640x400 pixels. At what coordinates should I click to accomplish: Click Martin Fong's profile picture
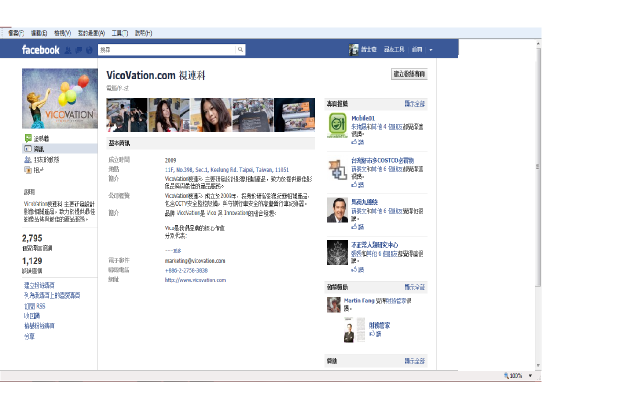(x=333, y=305)
